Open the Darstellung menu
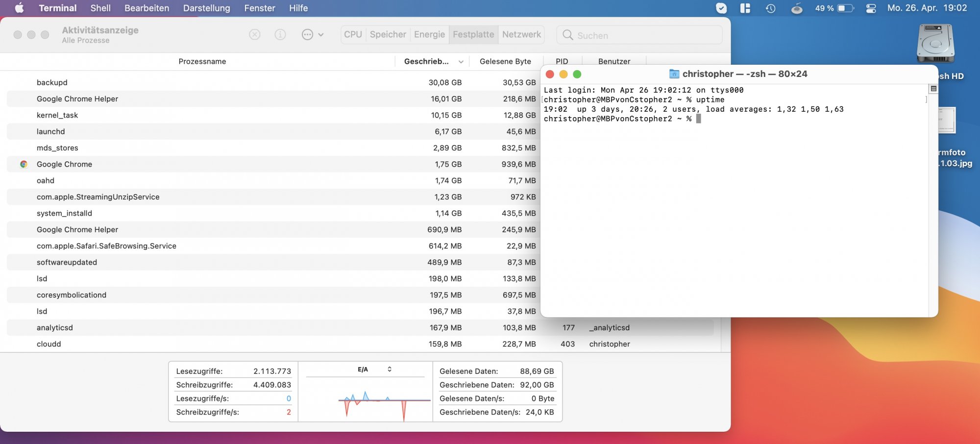Image resolution: width=980 pixels, height=444 pixels. (207, 8)
